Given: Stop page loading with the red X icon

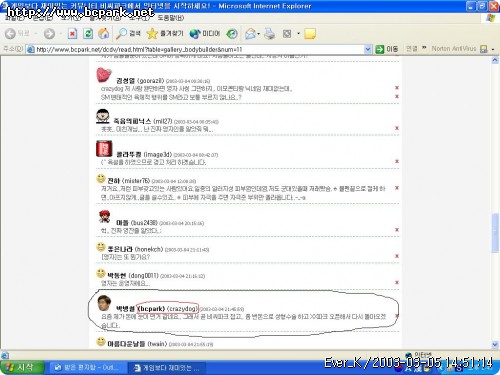Looking at the screenshot, I should tap(72, 33).
